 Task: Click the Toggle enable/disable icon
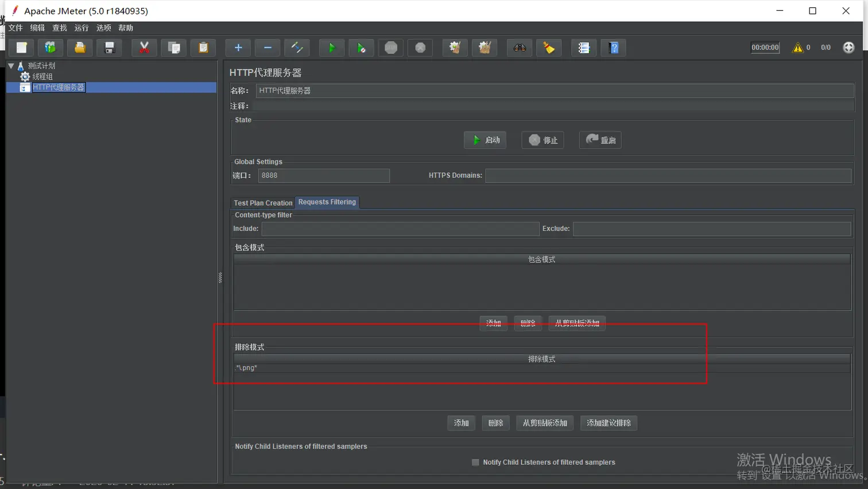point(297,48)
